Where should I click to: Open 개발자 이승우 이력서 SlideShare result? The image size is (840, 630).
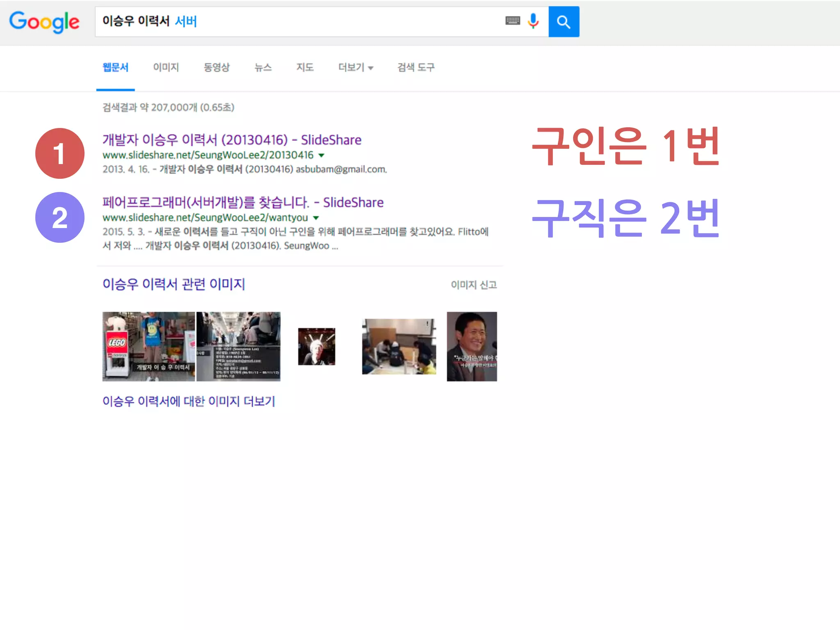(232, 140)
